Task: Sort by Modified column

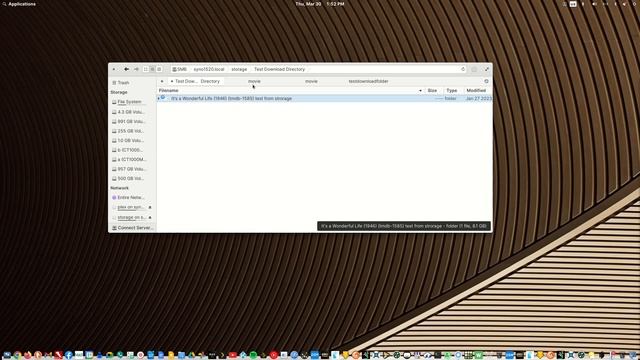Action: pos(476,90)
